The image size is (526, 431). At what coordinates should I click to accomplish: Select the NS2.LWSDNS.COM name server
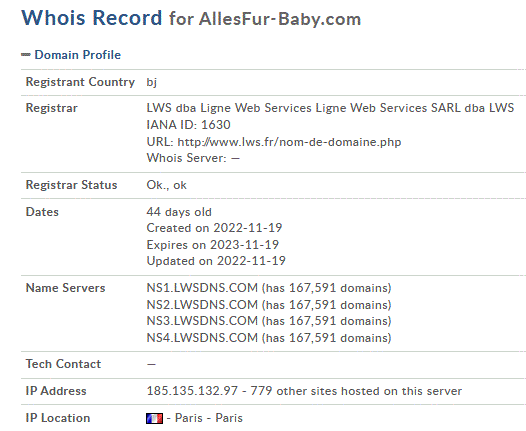tap(202, 305)
